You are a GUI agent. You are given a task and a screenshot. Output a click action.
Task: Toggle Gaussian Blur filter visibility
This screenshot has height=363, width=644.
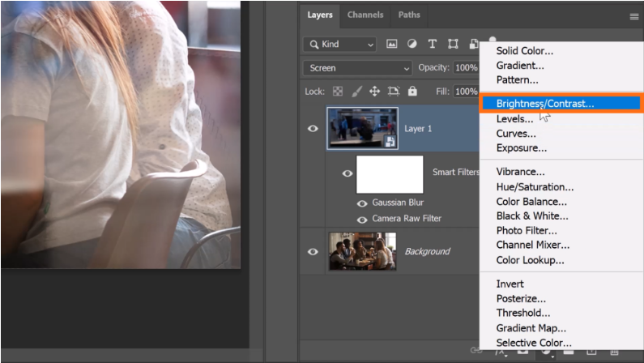click(362, 203)
